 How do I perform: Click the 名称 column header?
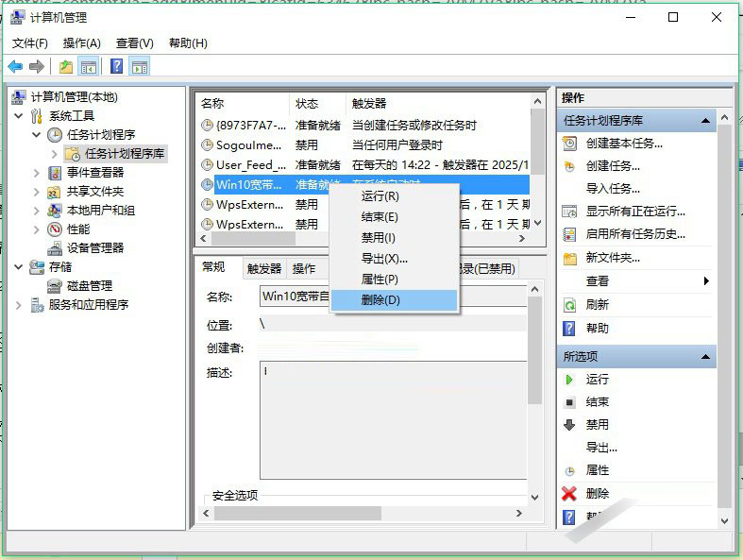click(x=242, y=103)
